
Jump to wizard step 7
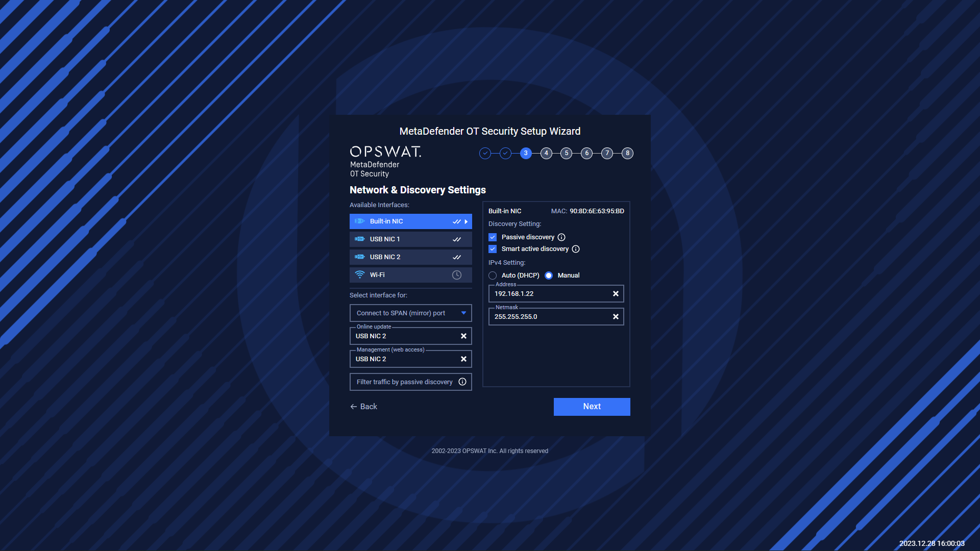click(x=607, y=153)
